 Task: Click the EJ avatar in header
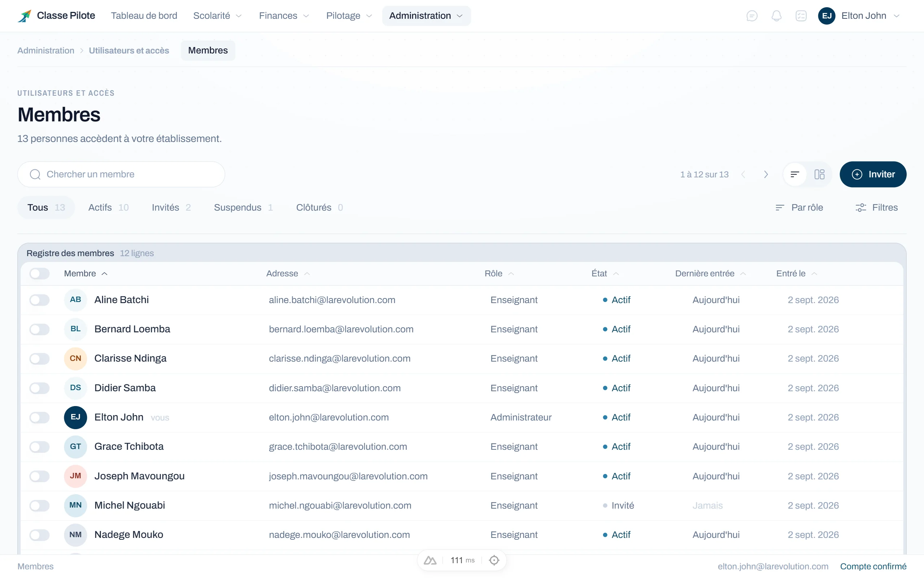coord(827,16)
